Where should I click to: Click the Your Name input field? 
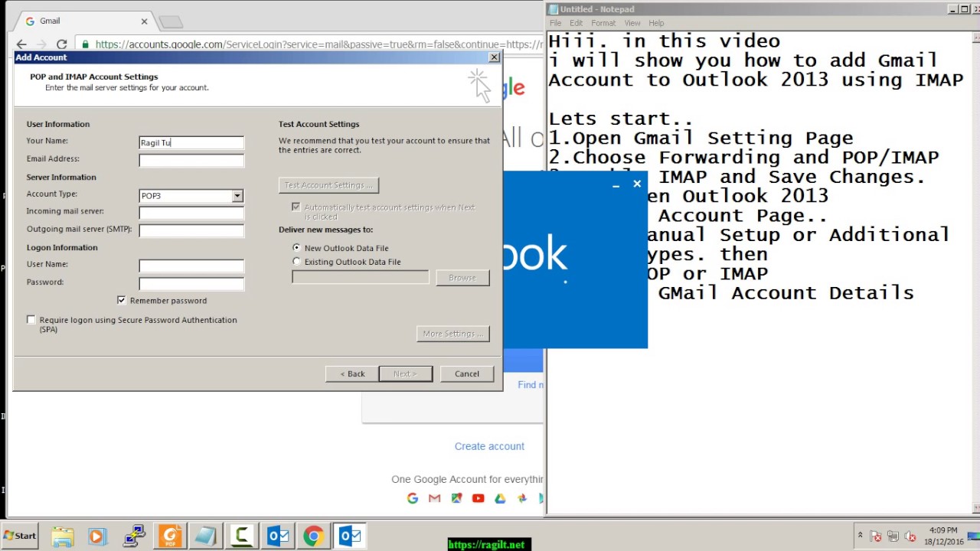tap(191, 142)
